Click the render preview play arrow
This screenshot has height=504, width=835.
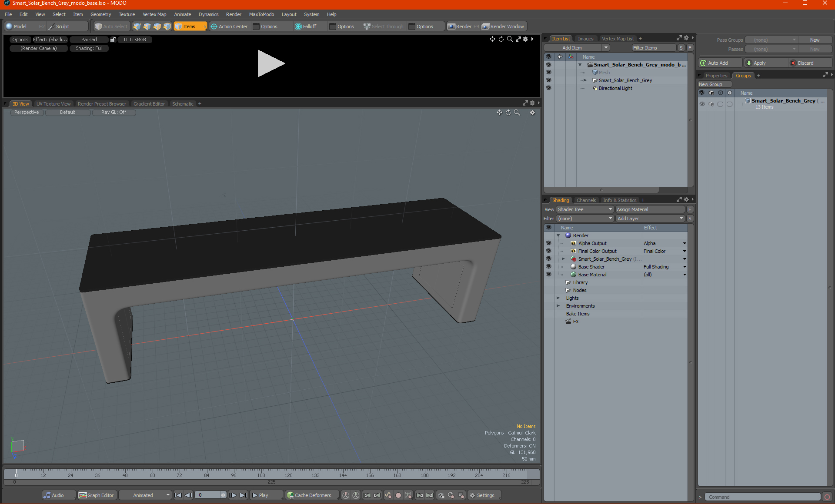point(271,63)
